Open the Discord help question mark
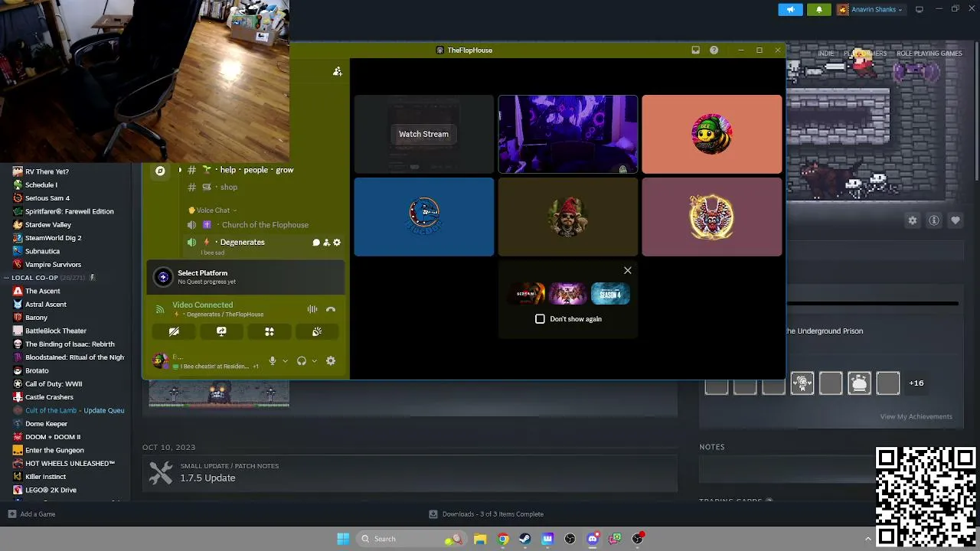Screen dimensions: 980x551 click(714, 51)
